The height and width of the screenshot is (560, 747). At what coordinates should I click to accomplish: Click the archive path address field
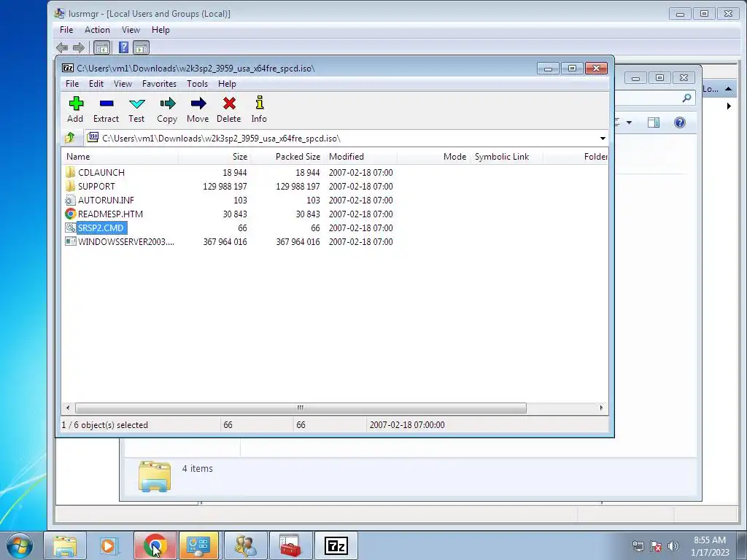tap(347, 138)
